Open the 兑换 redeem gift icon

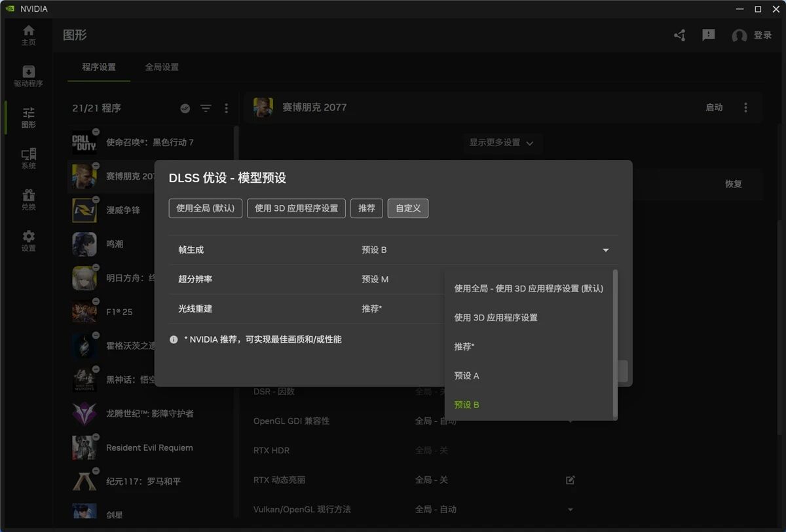pos(28,200)
